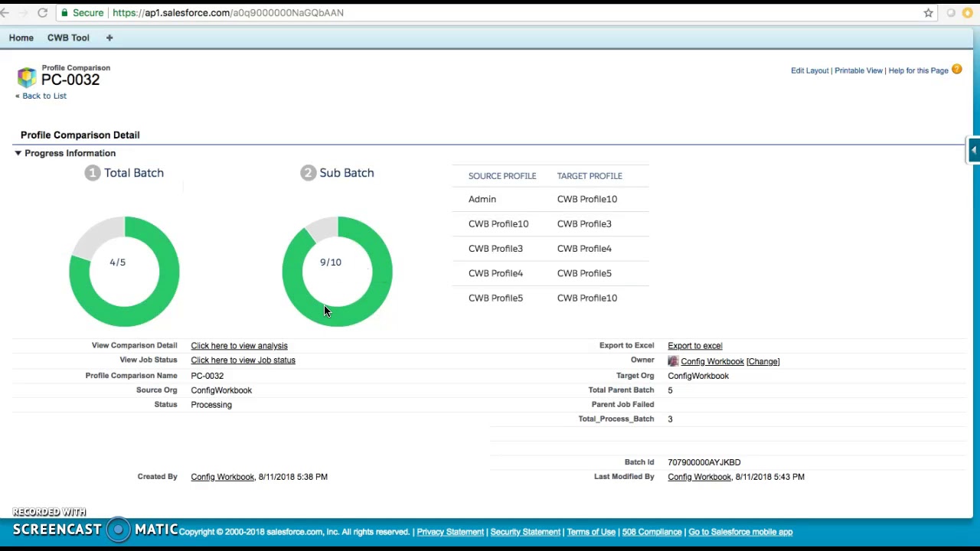This screenshot has width=980, height=551.
Task: Click the green secure padlock icon
Action: (x=64, y=13)
